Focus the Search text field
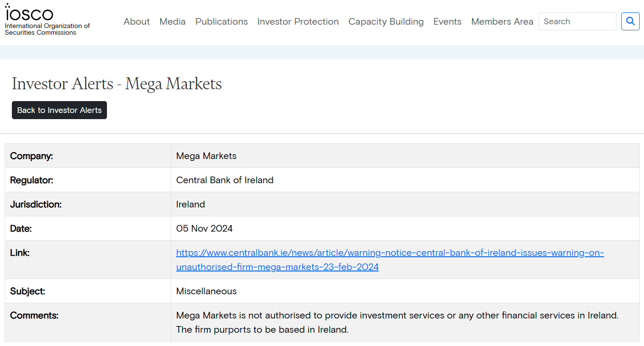The width and height of the screenshot is (644, 346). click(x=577, y=21)
